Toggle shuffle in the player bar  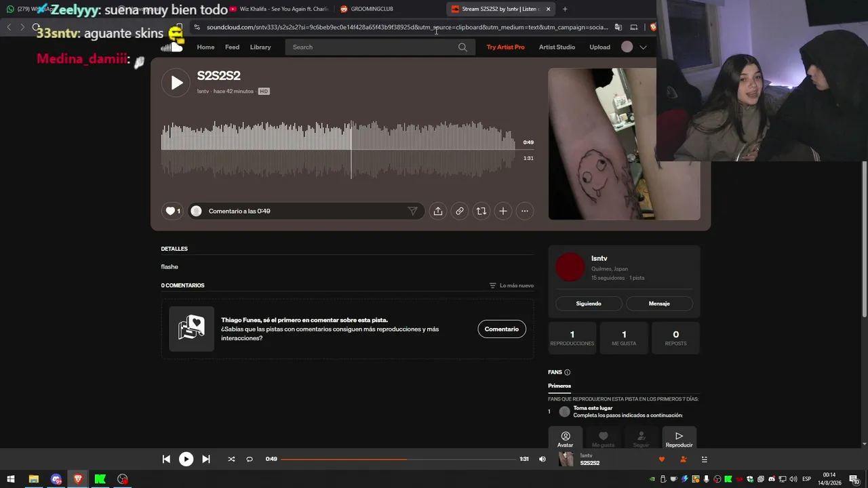(231, 459)
